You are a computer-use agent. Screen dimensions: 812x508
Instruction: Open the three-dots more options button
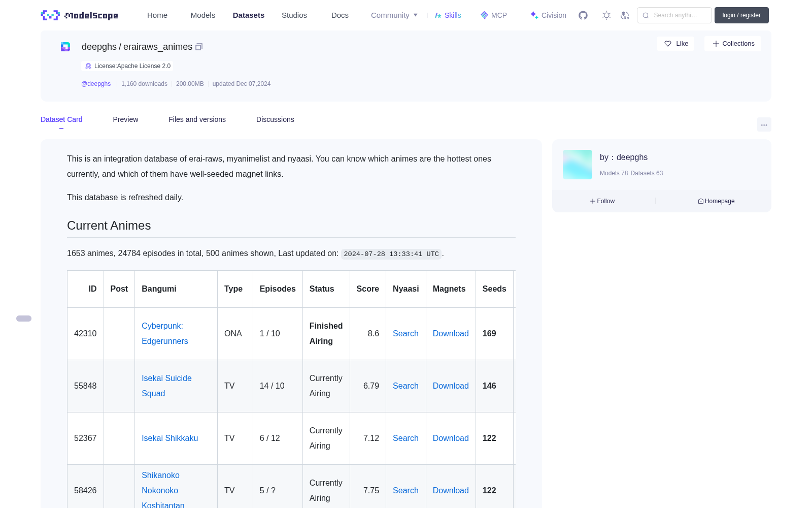(764, 124)
